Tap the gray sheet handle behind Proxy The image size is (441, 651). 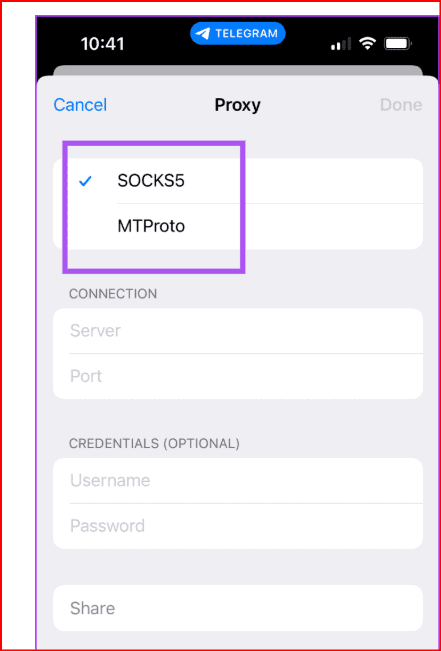pos(238,70)
